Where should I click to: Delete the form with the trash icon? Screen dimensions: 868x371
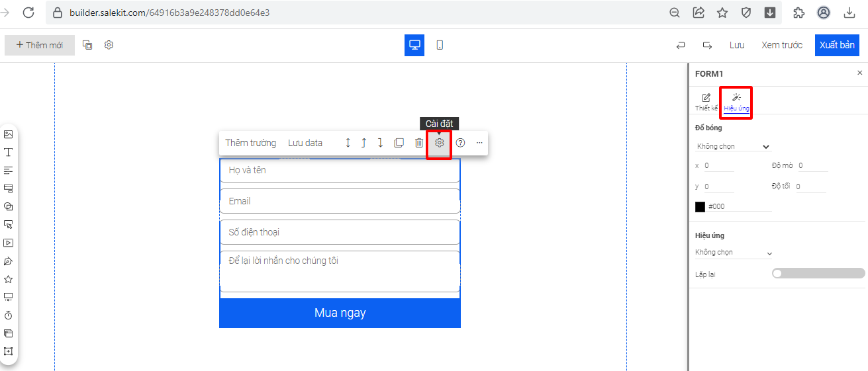pyautogui.click(x=418, y=143)
